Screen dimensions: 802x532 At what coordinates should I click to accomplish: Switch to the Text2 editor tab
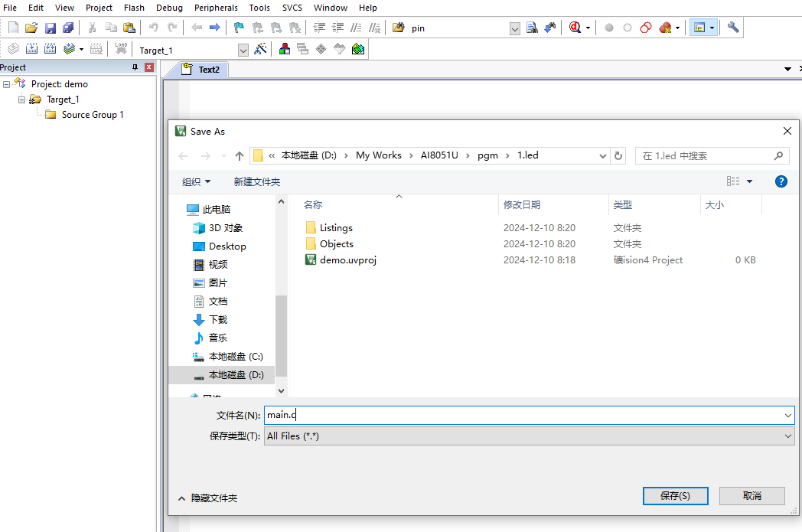click(203, 70)
